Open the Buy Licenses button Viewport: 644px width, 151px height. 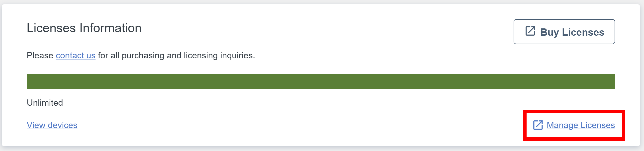[564, 32]
